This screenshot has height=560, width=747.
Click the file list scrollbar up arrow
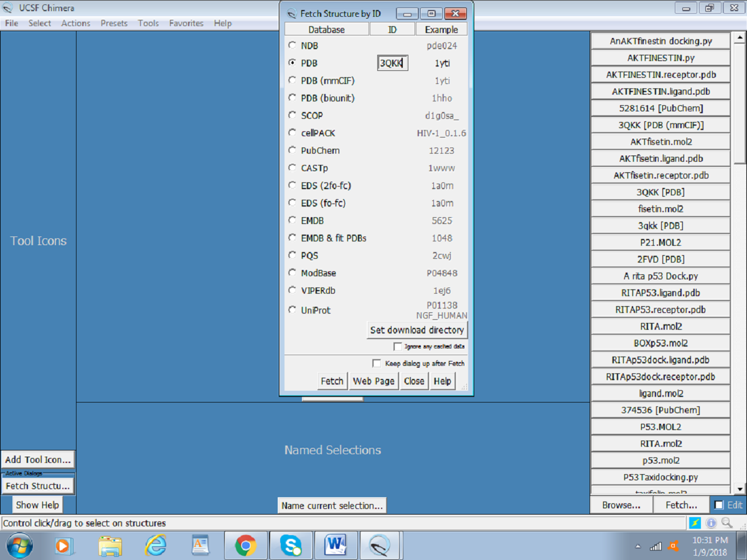(x=740, y=38)
